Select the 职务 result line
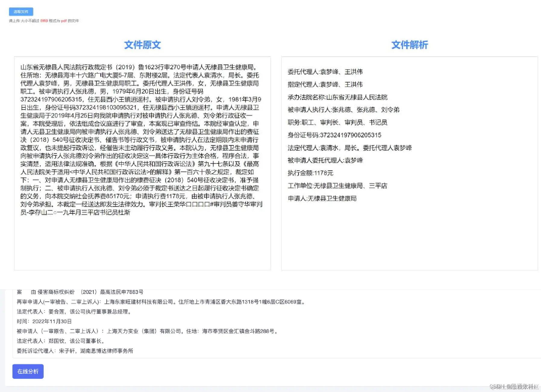541x392 pixels. [337, 122]
